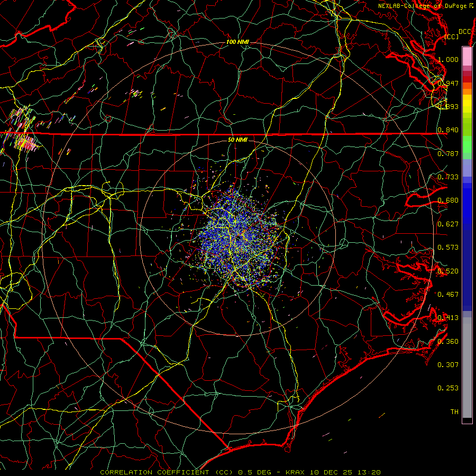This screenshot has height=476, width=476.
Task: Click the 50 NMI range ring label
Action: pos(237,140)
